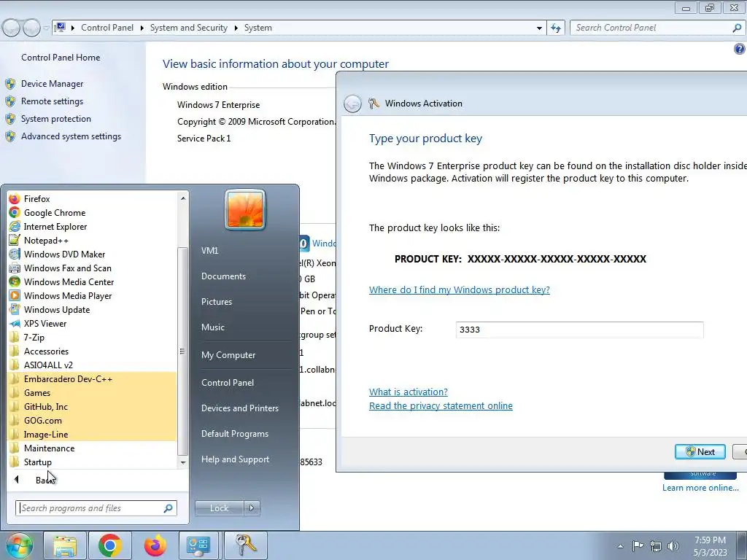Expand the Games folder

tap(36, 393)
